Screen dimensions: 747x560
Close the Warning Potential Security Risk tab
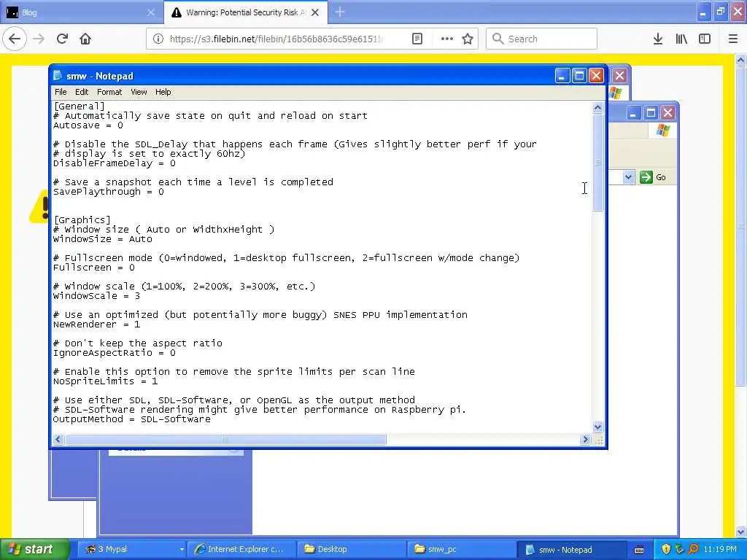[315, 12]
